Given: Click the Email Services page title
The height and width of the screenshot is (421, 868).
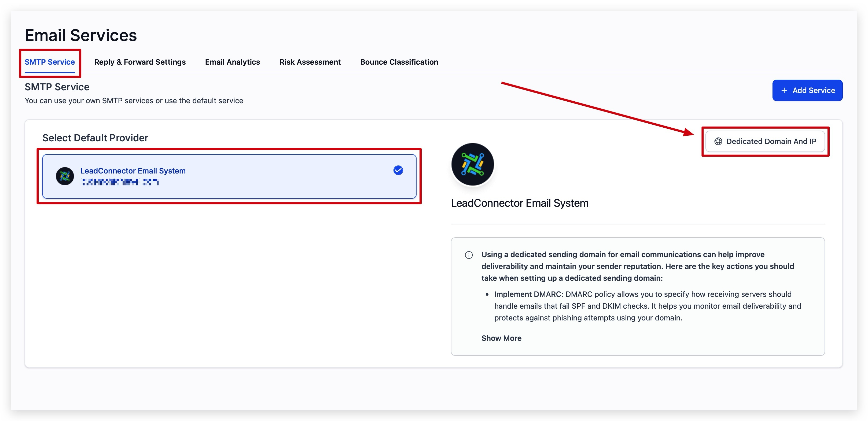Looking at the screenshot, I should pyautogui.click(x=81, y=35).
